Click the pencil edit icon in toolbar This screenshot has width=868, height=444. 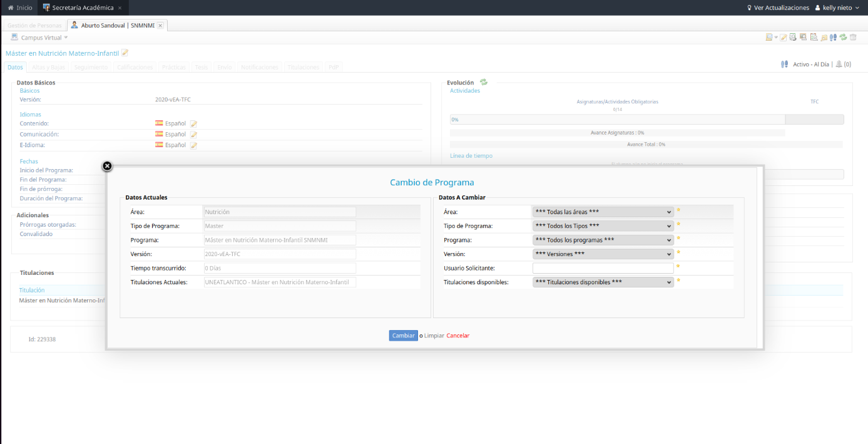point(784,38)
